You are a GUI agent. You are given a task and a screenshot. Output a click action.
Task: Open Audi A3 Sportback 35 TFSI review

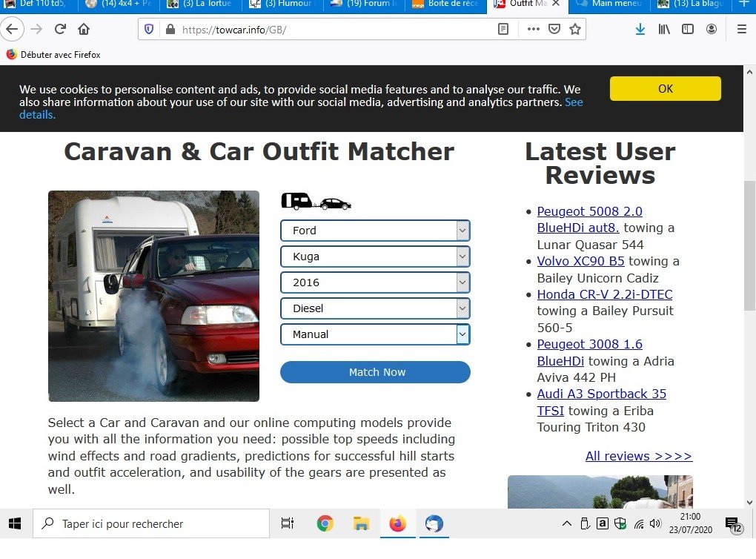pos(602,403)
